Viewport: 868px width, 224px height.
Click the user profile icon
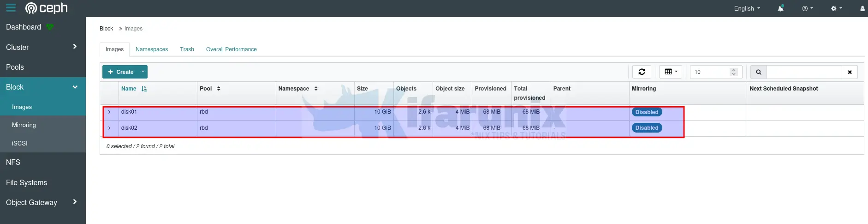click(862, 8)
